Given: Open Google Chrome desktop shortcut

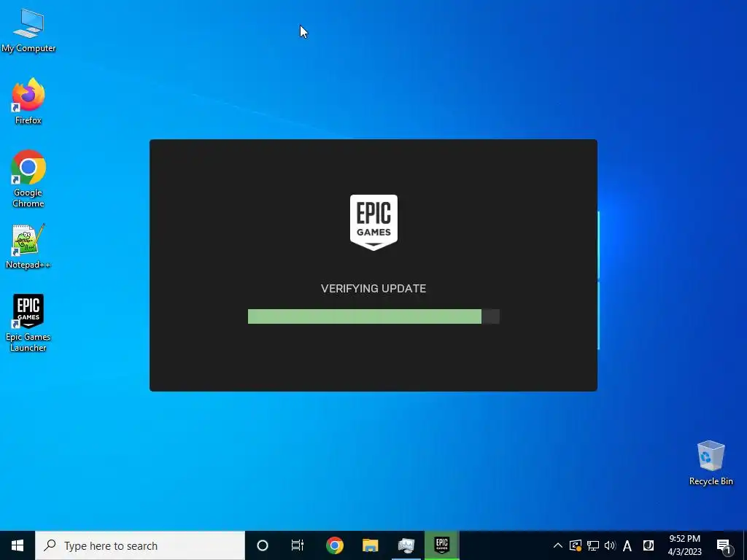Looking at the screenshot, I should (x=28, y=179).
